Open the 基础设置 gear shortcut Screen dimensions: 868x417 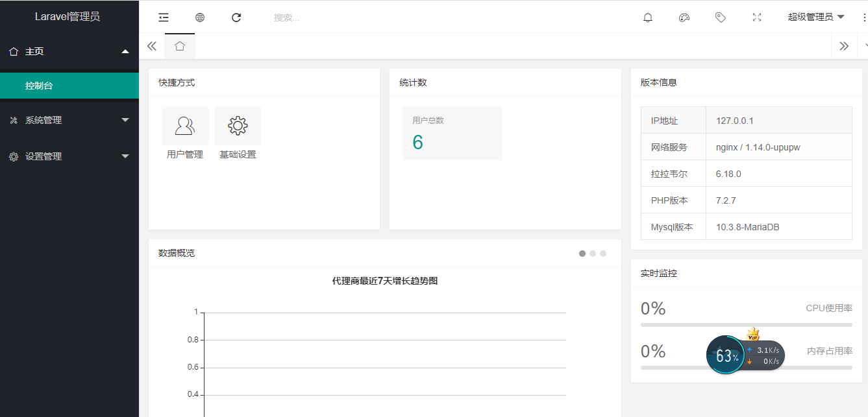click(x=238, y=134)
